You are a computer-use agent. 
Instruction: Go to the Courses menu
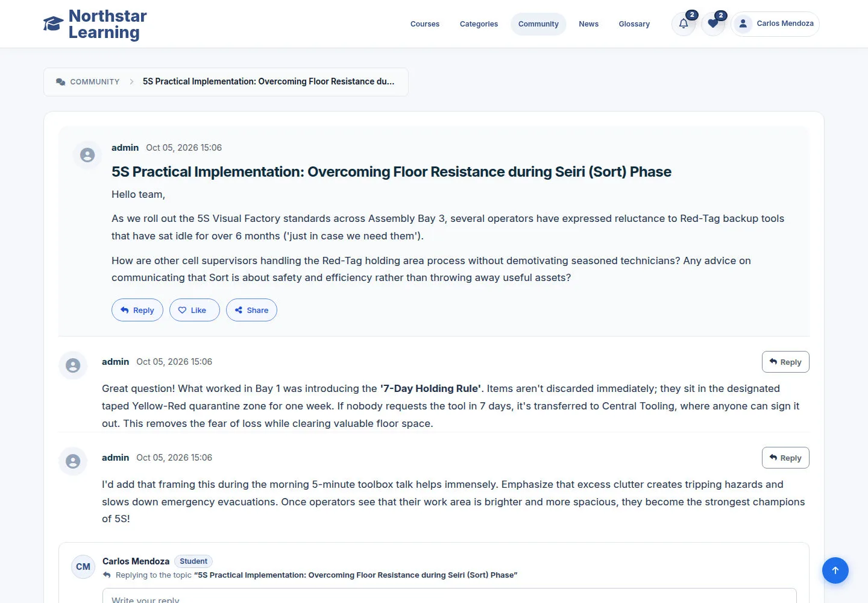(425, 24)
